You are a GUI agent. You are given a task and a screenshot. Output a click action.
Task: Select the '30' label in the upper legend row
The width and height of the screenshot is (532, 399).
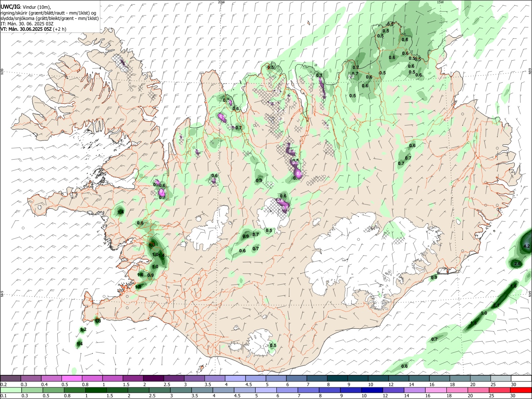[x=514, y=384]
